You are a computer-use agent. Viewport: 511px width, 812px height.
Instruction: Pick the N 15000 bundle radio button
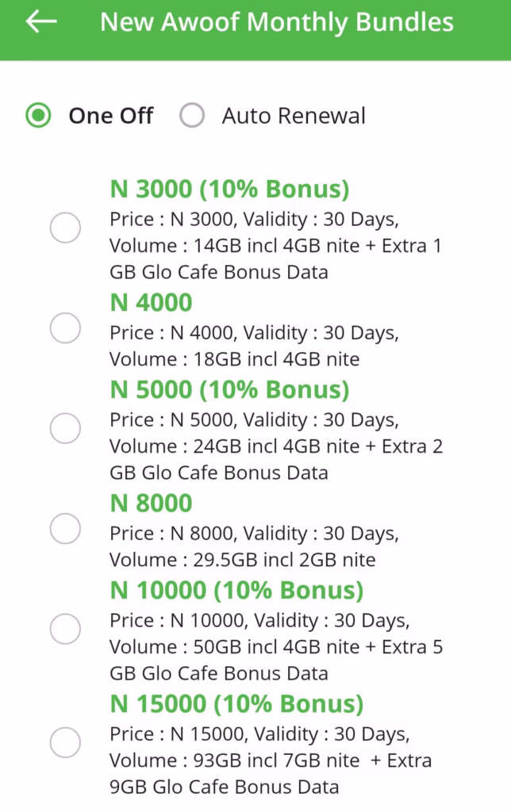pyautogui.click(x=65, y=742)
